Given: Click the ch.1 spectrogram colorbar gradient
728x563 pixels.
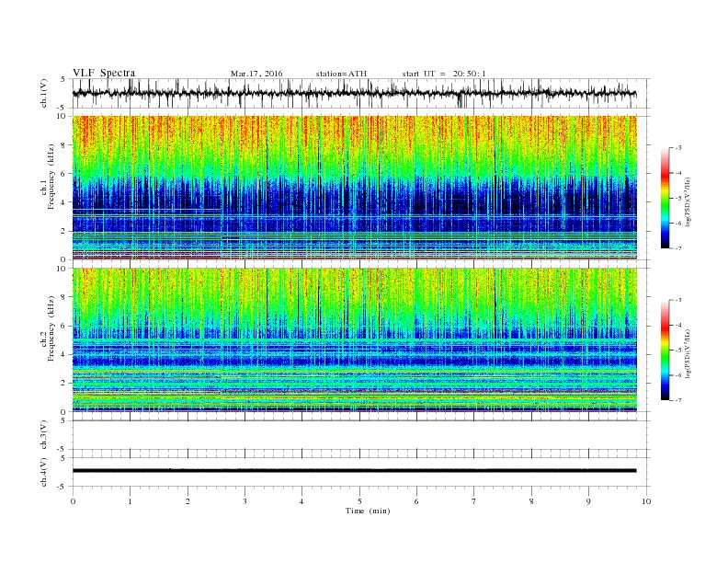Looking at the screenshot, I should 665,199.
